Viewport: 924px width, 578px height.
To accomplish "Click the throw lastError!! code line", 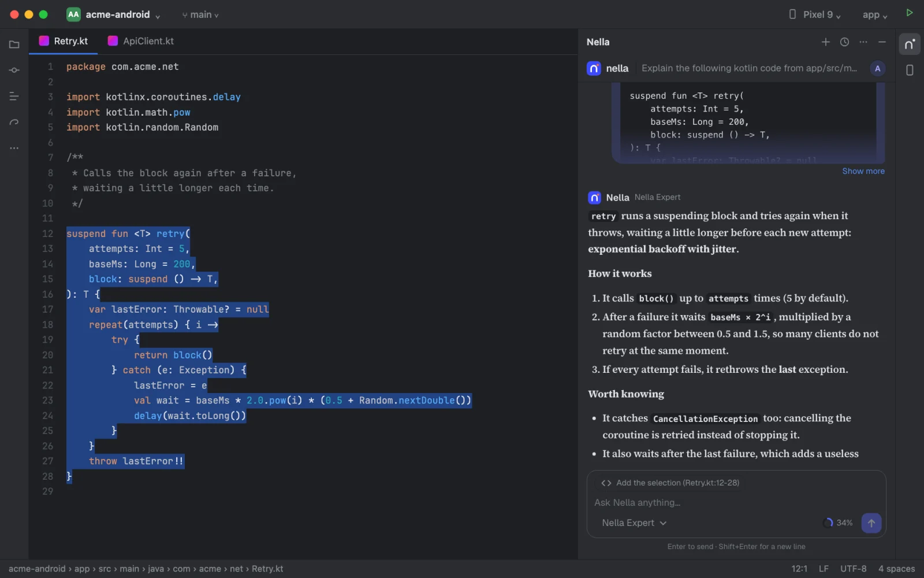I will point(136,461).
